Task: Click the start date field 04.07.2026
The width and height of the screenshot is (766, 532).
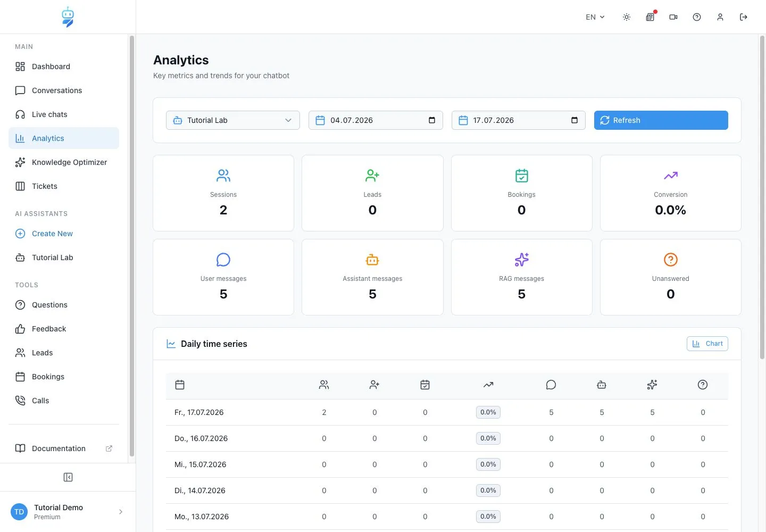Action: (376, 120)
